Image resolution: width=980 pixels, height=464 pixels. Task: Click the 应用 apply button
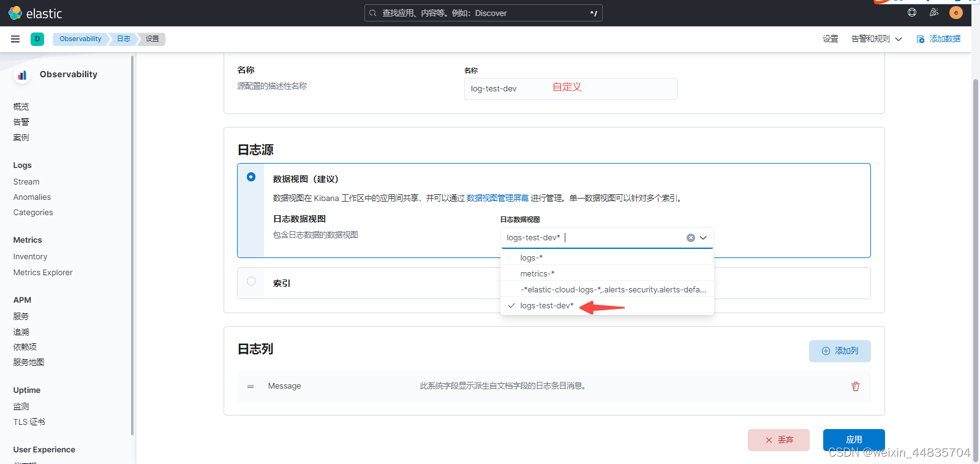[x=854, y=440]
